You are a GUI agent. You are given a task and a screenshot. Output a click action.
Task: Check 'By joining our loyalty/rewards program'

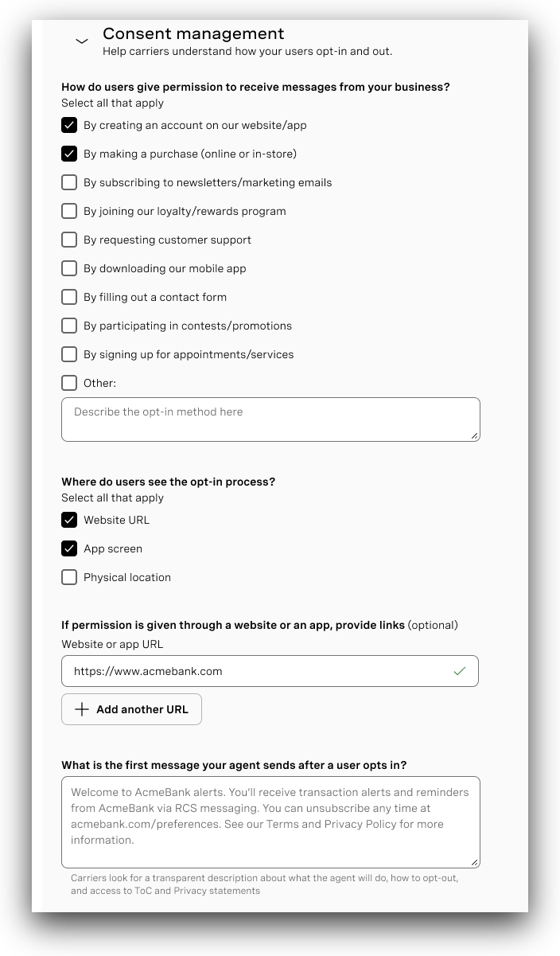[69, 211]
